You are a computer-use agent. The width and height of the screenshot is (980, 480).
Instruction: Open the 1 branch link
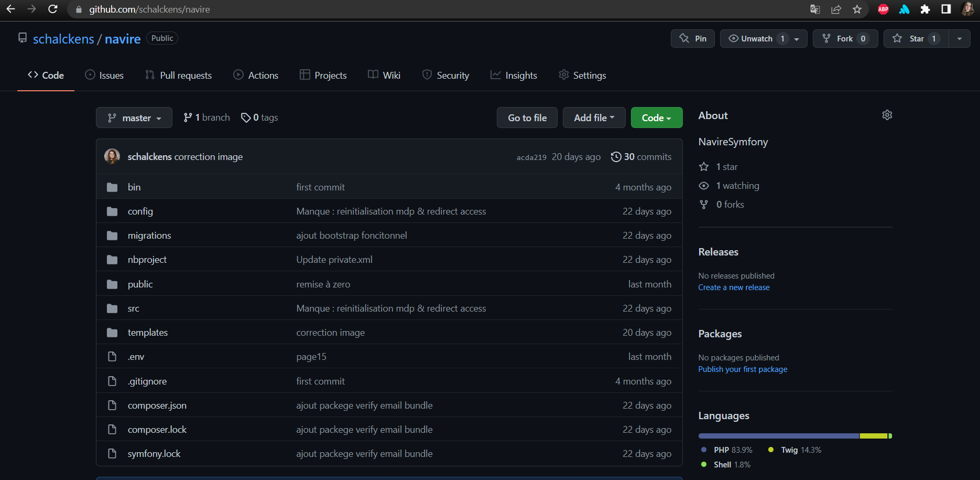tap(206, 118)
